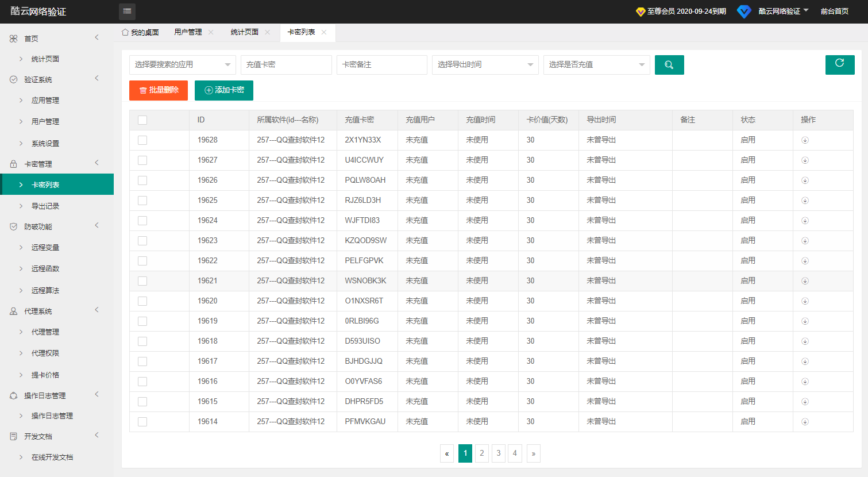Click the 充值卡密 input field
Image resolution: width=868 pixels, height=477 pixels.
click(x=286, y=64)
